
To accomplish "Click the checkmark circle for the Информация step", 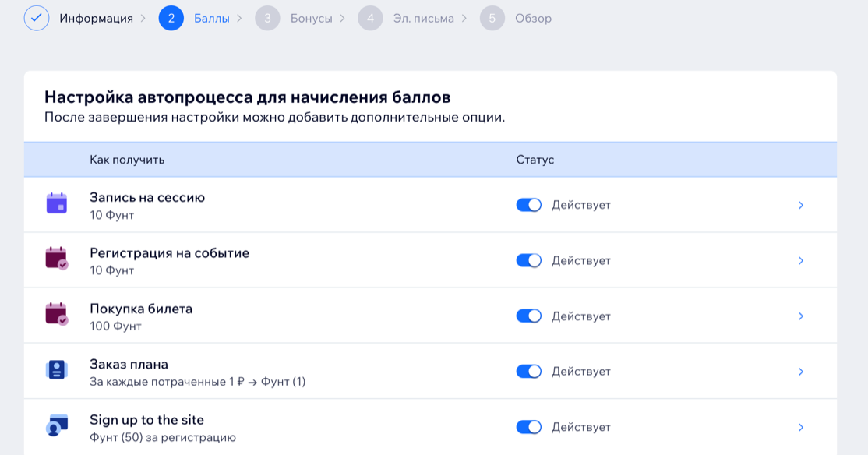I will [37, 18].
